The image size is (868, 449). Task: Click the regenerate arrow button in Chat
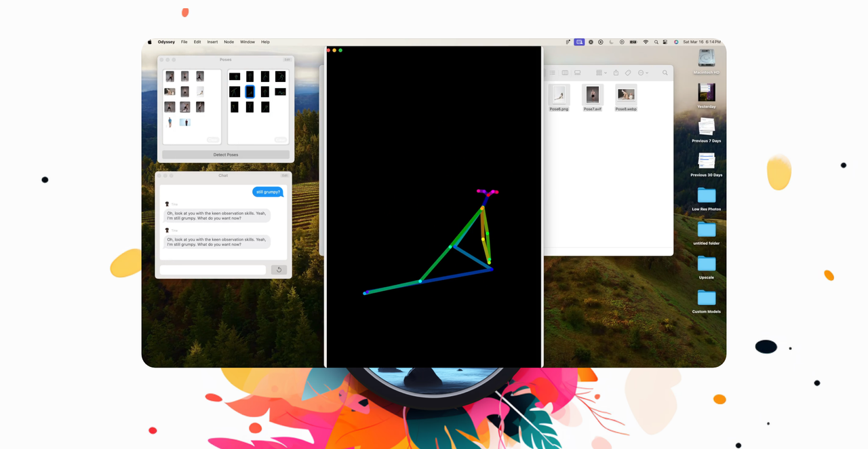[x=279, y=270]
